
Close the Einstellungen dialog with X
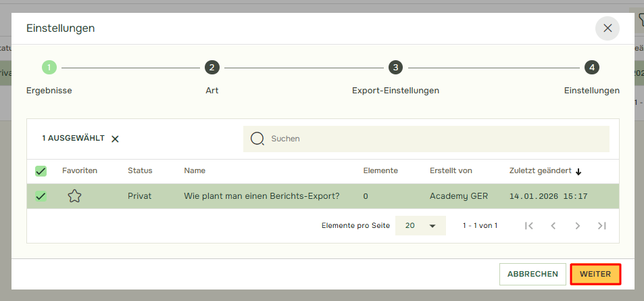607,28
